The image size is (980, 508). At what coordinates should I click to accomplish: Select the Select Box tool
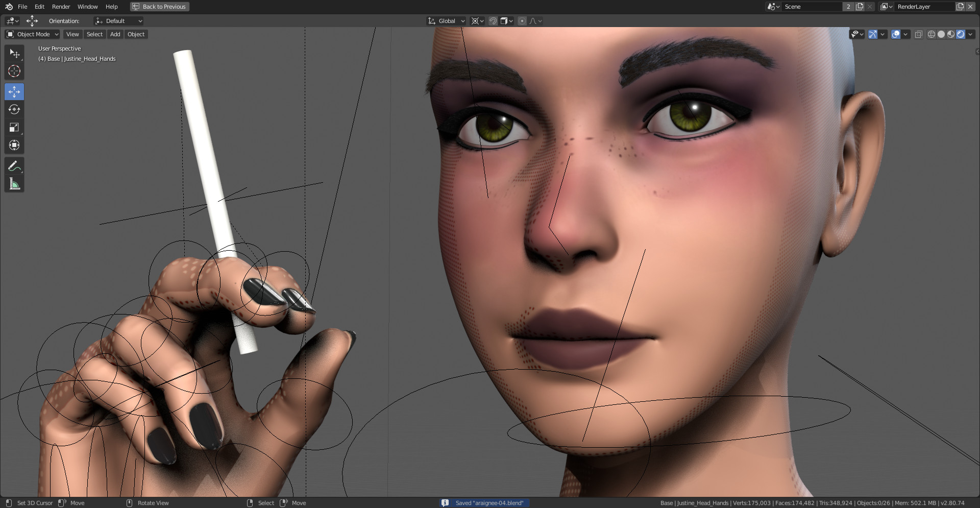tap(14, 54)
